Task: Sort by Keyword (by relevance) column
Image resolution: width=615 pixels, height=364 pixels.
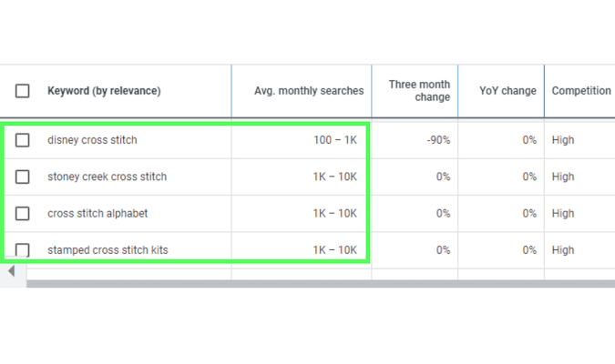Action: [x=104, y=91]
